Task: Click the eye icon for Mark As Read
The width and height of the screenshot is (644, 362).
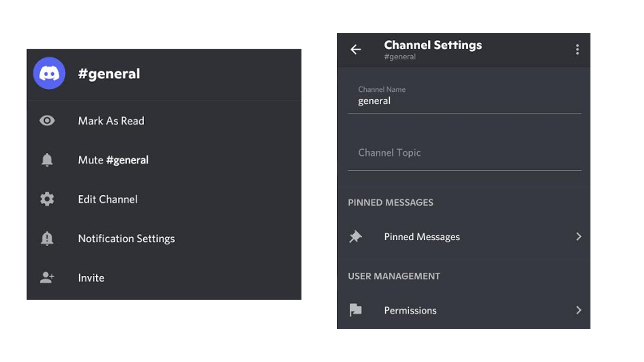Action: 47,121
